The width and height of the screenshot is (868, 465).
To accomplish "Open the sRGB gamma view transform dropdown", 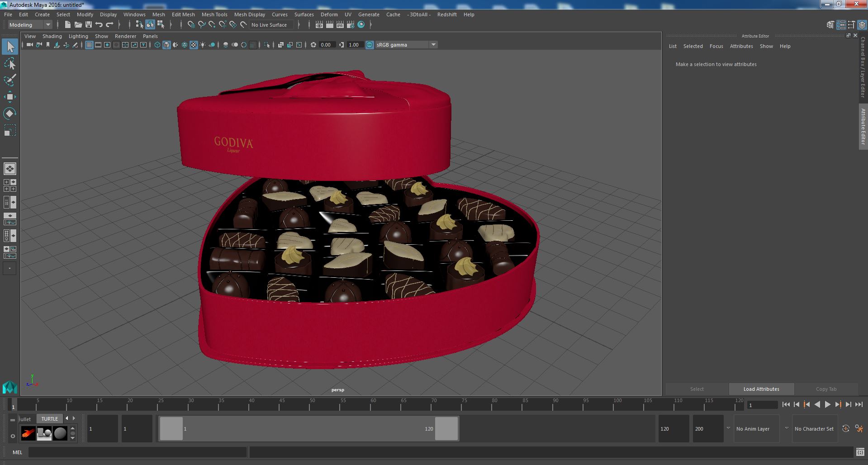I will pyautogui.click(x=406, y=45).
